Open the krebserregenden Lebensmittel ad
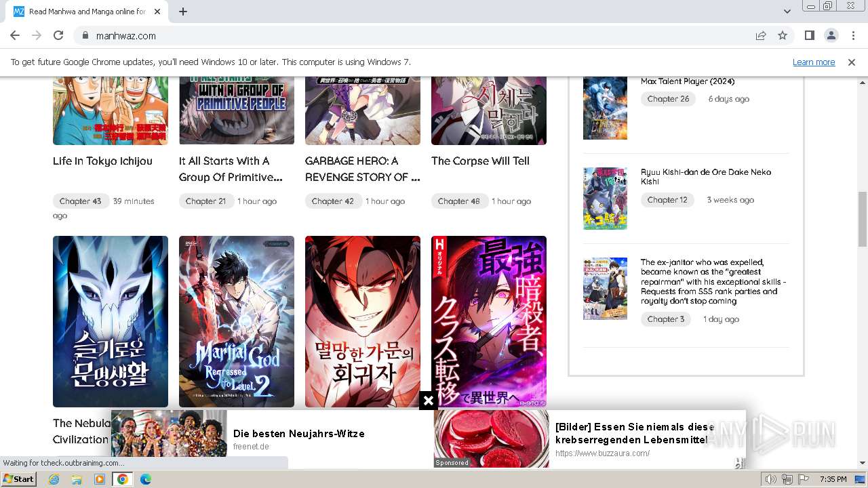This screenshot has width=868, height=488. pos(635,433)
